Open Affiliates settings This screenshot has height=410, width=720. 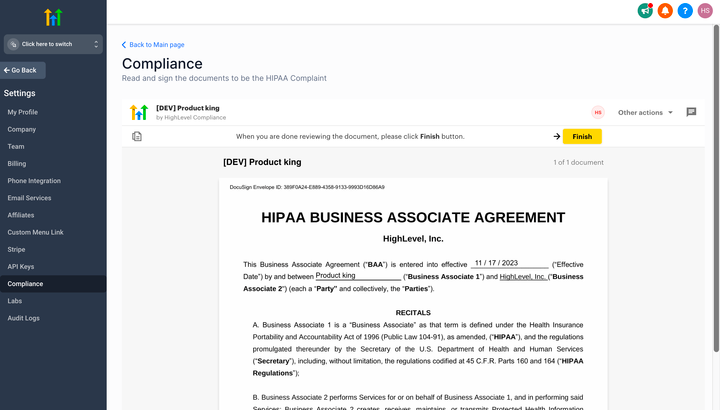pyautogui.click(x=21, y=215)
